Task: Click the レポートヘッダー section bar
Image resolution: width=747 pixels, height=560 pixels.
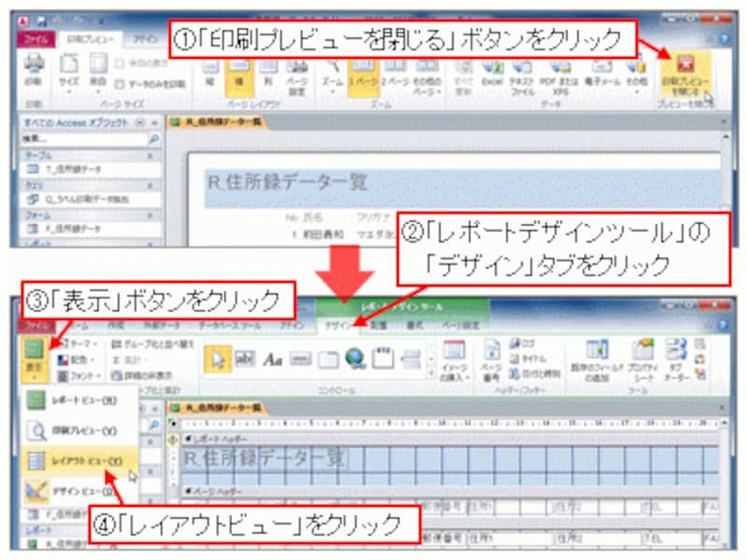Action: coord(450,439)
